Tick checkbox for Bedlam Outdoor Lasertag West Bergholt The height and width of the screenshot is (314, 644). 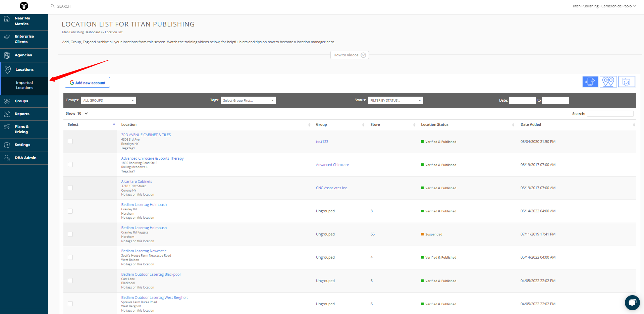[x=70, y=304]
